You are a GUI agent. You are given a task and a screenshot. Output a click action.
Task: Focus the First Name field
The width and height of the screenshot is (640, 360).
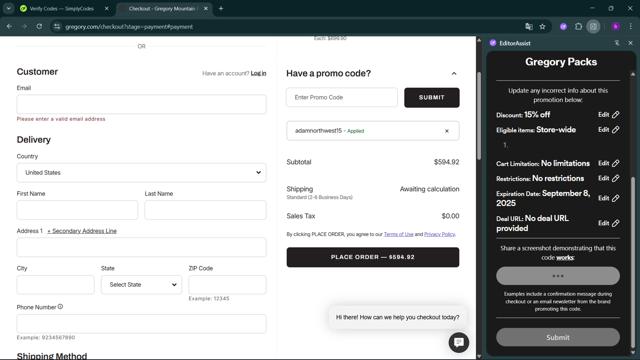click(77, 210)
